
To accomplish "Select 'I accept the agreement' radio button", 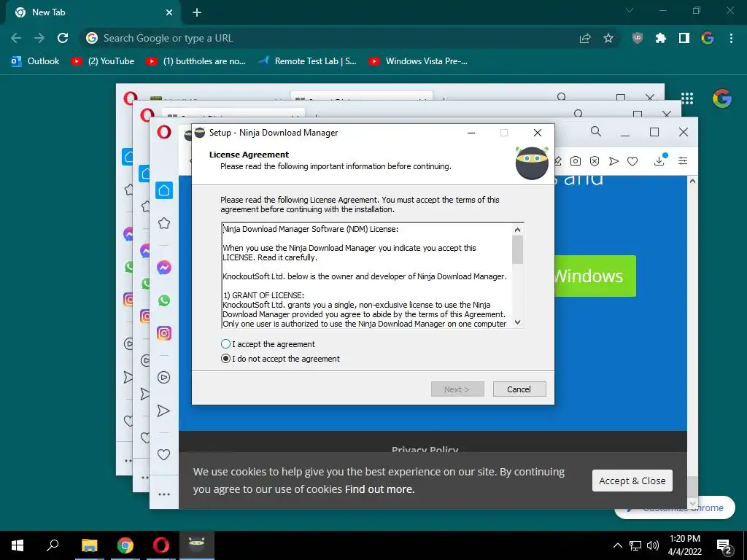I will point(226,344).
